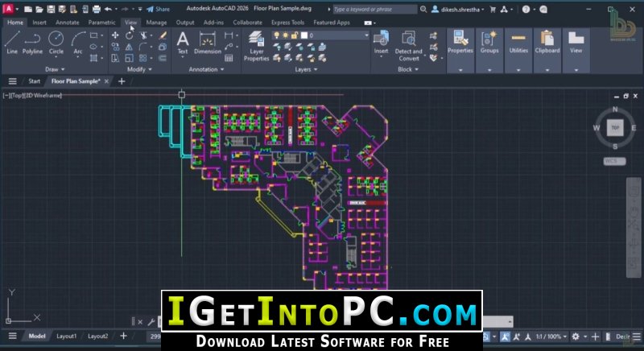Click the WCS coordinate system label
The width and height of the screenshot is (644, 351).
(614, 161)
